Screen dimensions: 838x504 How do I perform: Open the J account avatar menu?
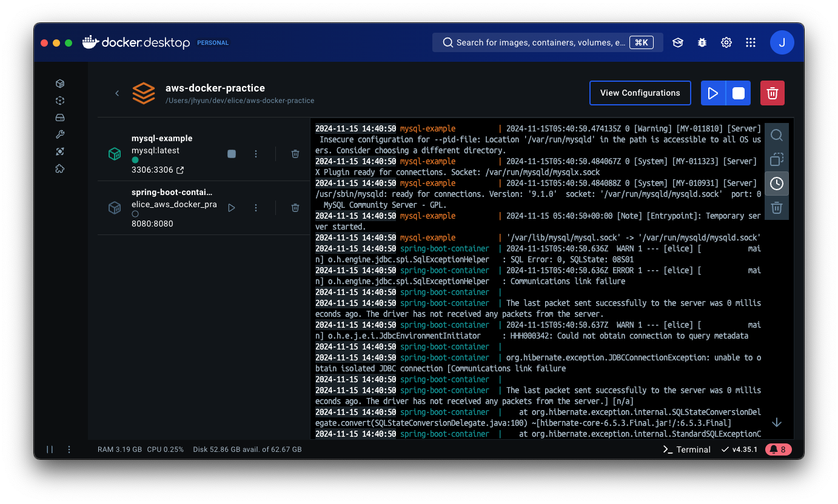[782, 42]
